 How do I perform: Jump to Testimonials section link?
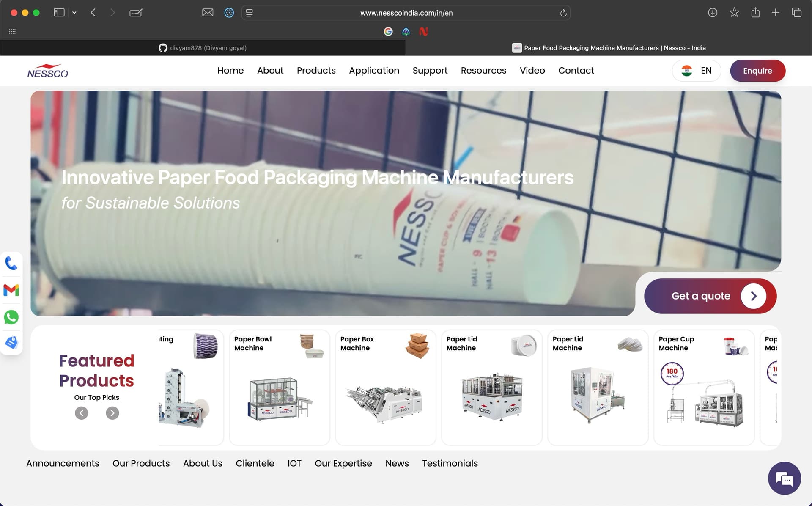tap(450, 463)
